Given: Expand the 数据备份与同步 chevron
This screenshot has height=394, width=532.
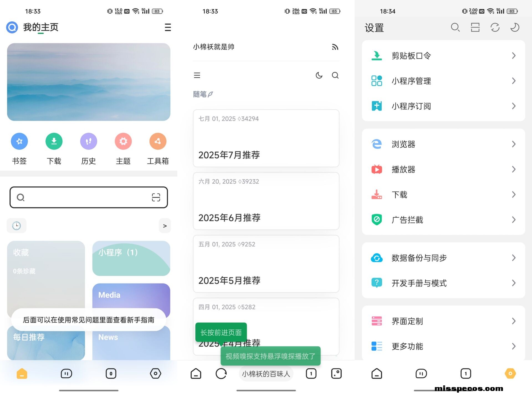Looking at the screenshot, I should point(514,258).
